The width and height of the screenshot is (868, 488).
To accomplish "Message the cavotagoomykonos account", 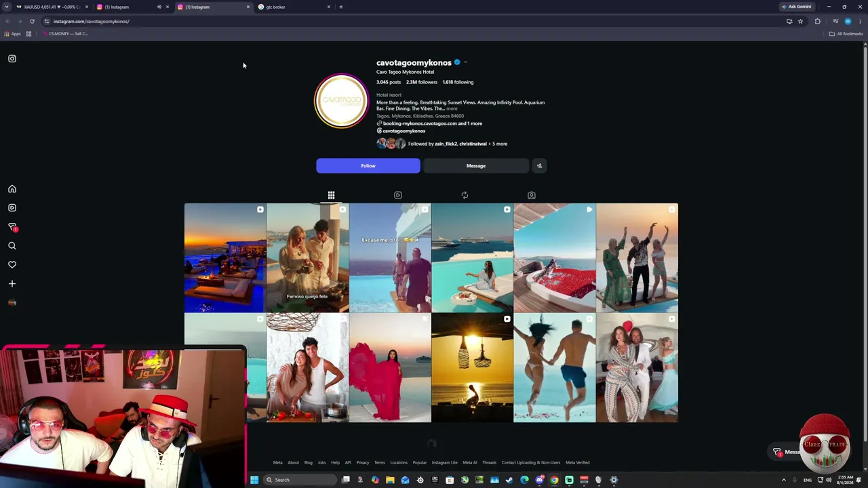I will pos(476,165).
